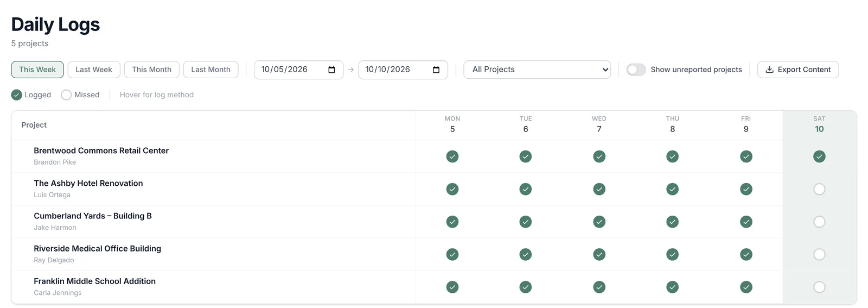Click the end date field 10/10/2026
The height and width of the screenshot is (308, 868).
403,70
